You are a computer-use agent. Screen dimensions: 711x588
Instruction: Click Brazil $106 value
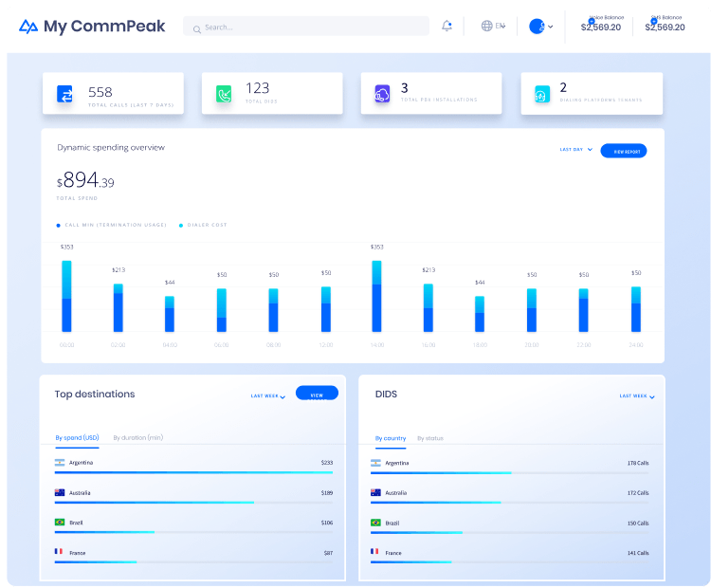tap(327, 523)
